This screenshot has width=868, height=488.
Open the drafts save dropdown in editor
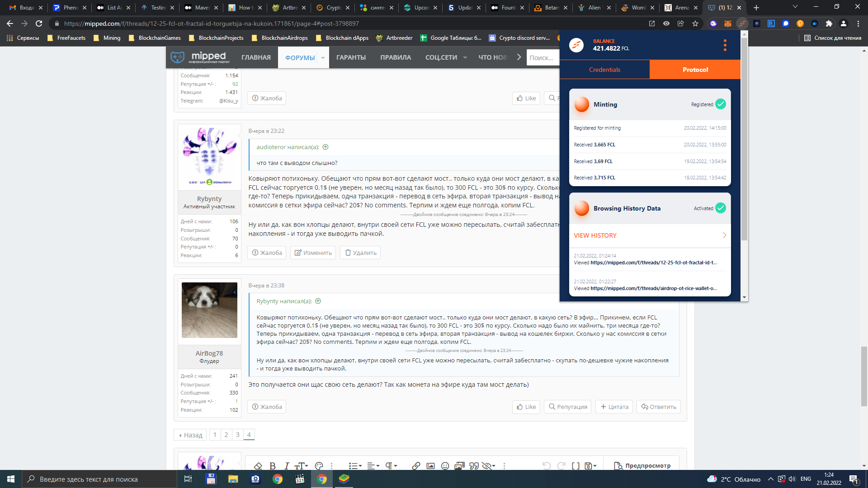pos(590,466)
